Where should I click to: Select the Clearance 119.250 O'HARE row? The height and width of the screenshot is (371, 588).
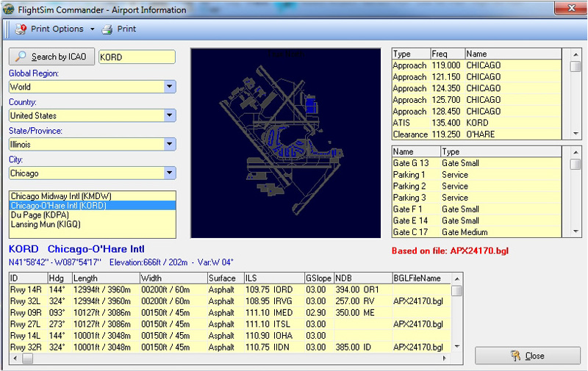coord(476,134)
